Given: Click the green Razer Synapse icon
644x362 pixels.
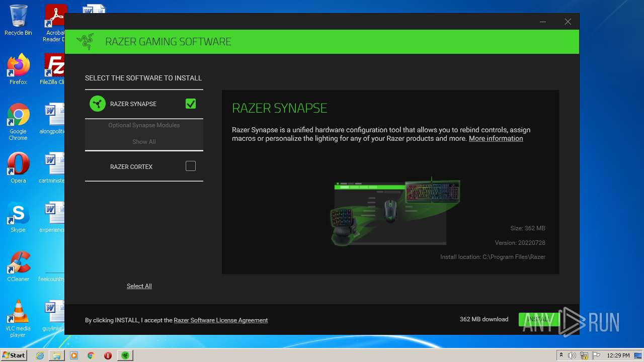Looking at the screenshot, I should tap(98, 104).
